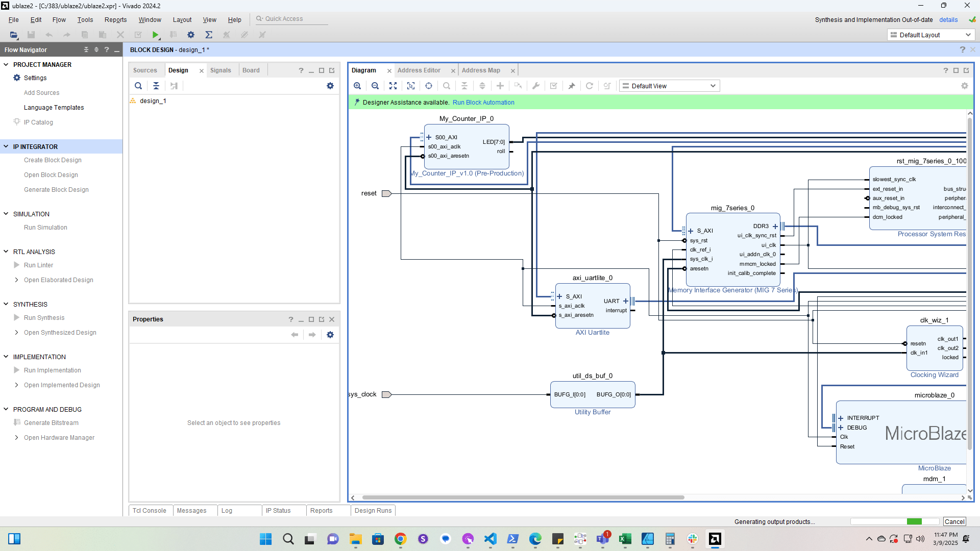Open the Default Layout combo box
This screenshot has width=980, height=551.
(931, 35)
